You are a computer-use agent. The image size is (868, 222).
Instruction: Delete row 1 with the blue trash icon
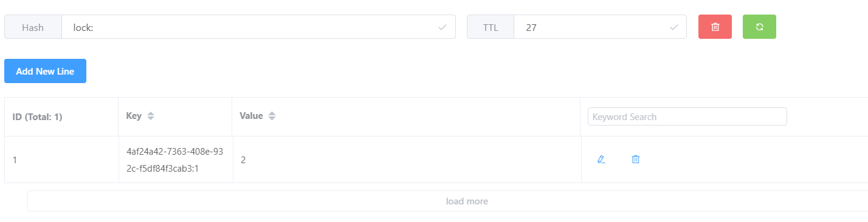[636, 160]
